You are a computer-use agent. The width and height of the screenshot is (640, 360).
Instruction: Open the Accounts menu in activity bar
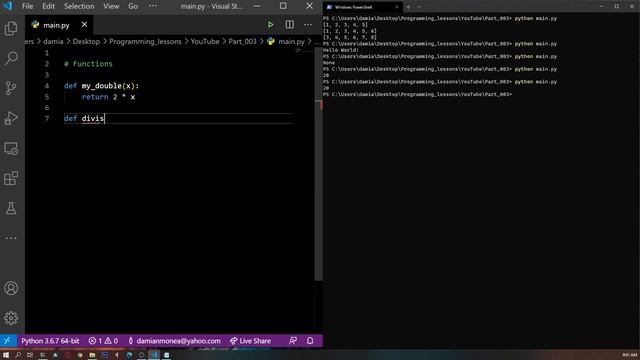click(x=11, y=288)
